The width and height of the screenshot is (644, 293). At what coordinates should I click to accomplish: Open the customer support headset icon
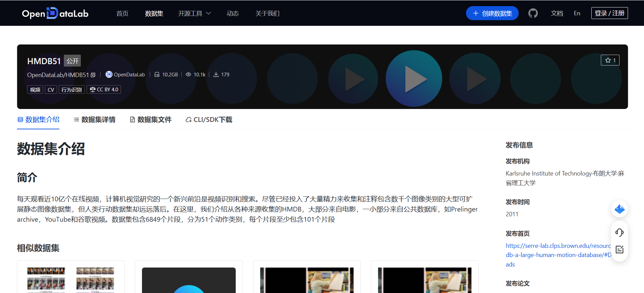coord(620,233)
